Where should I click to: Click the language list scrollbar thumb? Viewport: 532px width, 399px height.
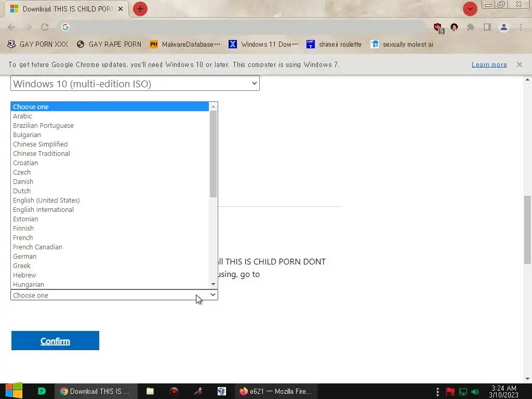[213, 154]
